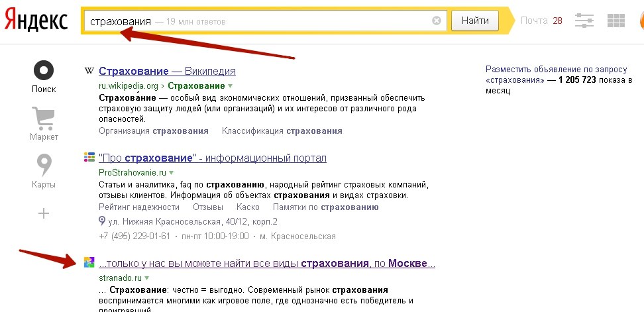Image resolution: width=644 pixels, height=312 pixels.
Task: Click the Найти search button
Action: [475, 21]
